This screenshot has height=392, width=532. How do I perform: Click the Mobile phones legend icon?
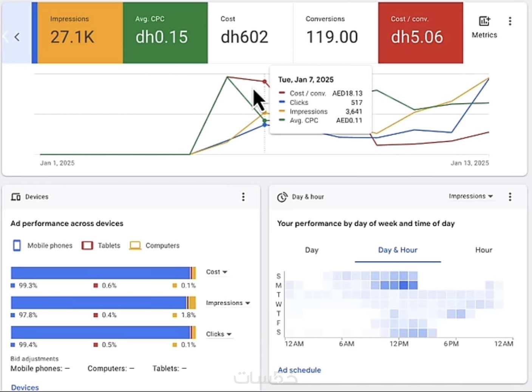pos(17,245)
